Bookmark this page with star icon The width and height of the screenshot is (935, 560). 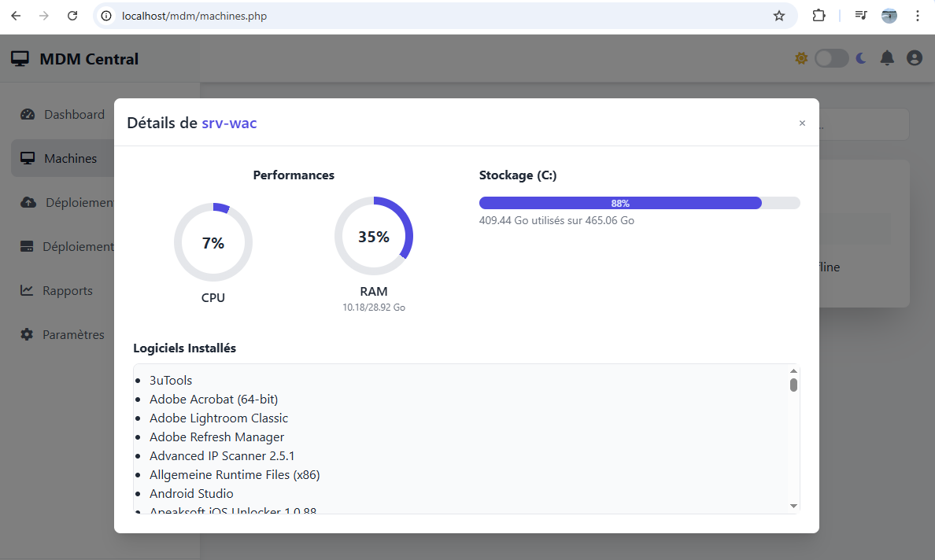(x=779, y=16)
